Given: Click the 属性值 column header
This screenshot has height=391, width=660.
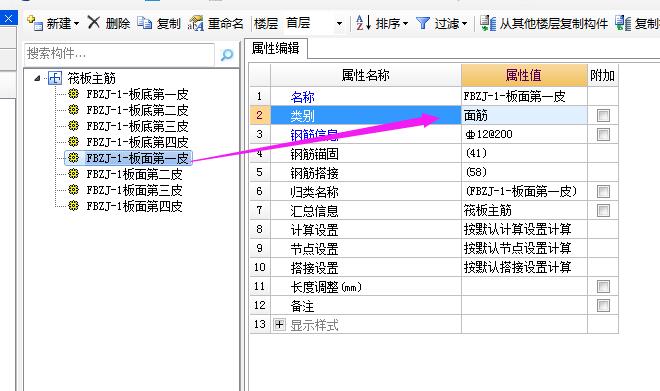Looking at the screenshot, I should pyautogui.click(x=524, y=75).
